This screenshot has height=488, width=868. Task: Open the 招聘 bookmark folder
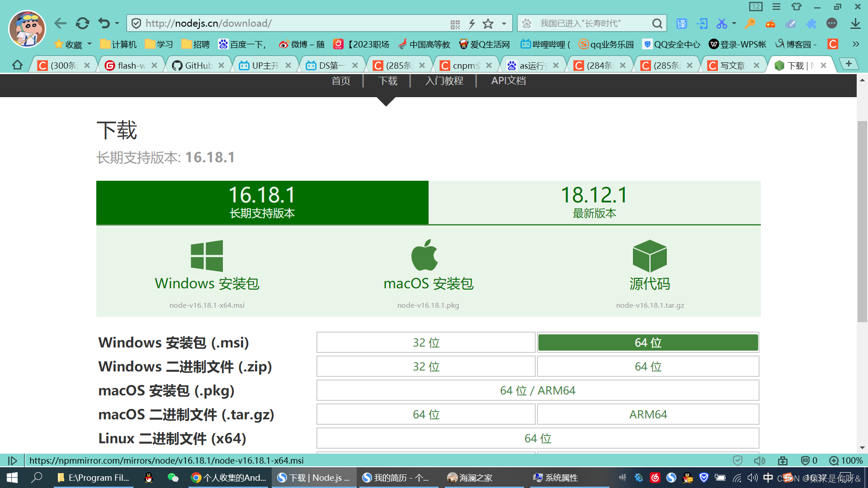pos(196,44)
